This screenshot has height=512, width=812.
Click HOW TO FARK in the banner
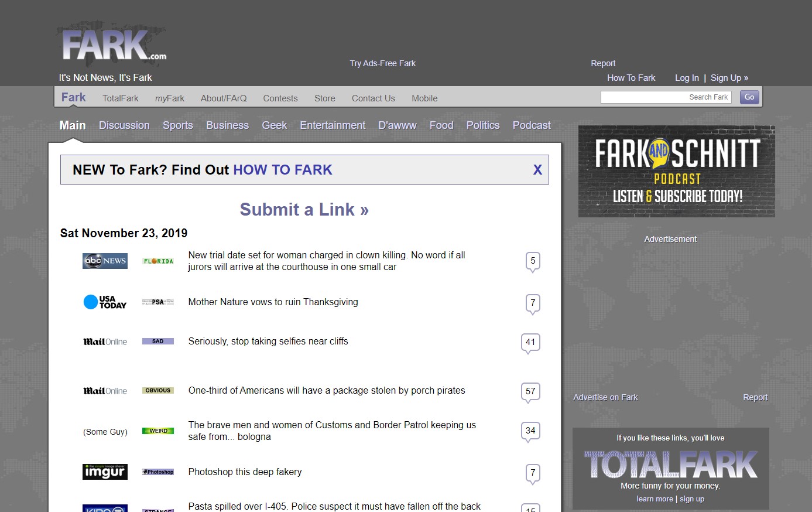point(283,170)
